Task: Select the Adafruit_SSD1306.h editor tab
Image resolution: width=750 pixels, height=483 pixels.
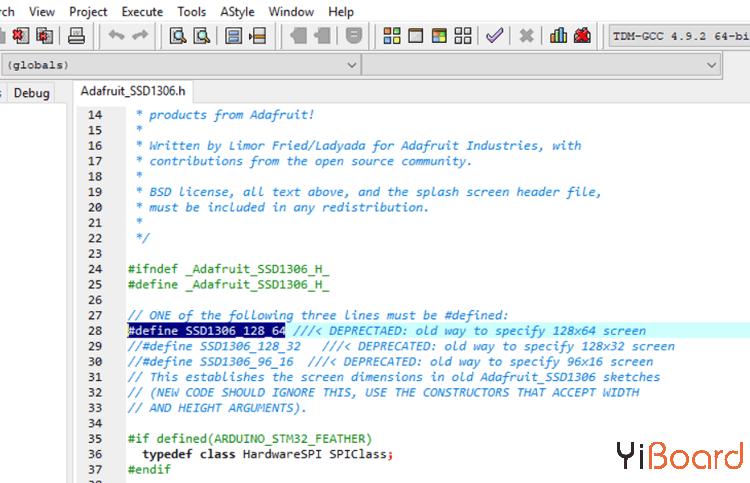Action: [x=134, y=92]
